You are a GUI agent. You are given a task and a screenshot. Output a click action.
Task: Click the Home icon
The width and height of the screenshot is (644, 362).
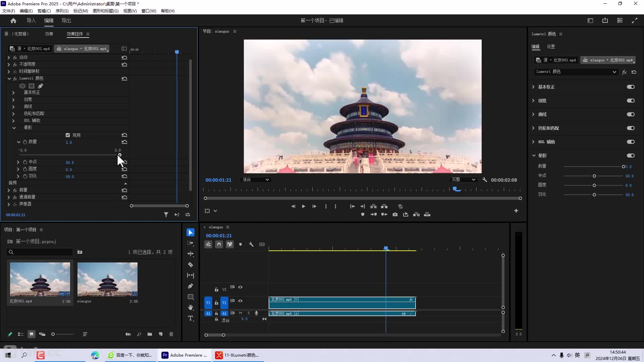pyautogui.click(x=13, y=20)
